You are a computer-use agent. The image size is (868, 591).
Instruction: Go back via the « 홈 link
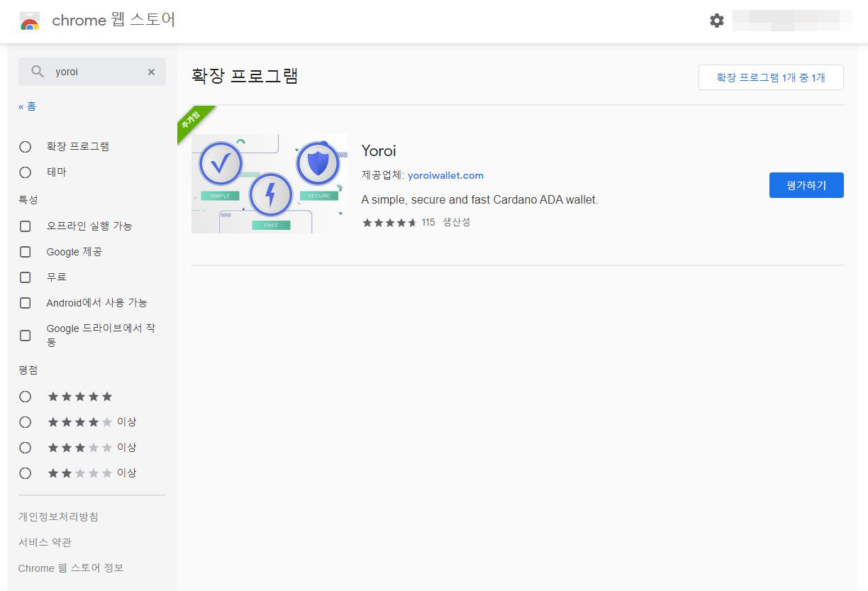pyautogui.click(x=27, y=106)
